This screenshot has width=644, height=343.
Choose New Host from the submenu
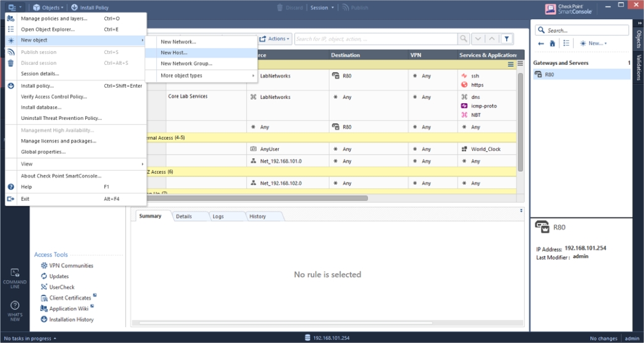(174, 53)
